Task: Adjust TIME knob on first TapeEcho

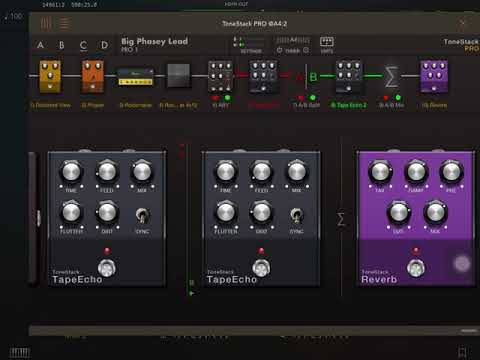Action: [71, 172]
